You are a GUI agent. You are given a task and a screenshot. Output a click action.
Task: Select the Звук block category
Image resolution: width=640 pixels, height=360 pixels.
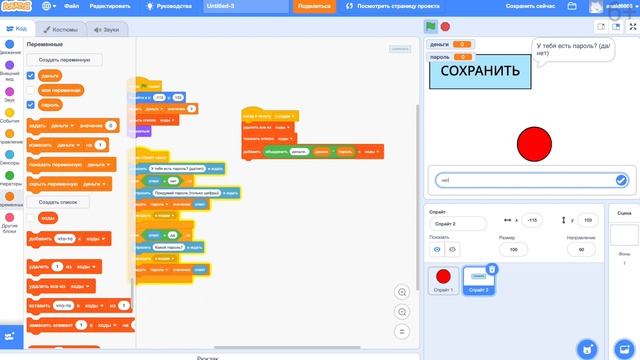click(x=10, y=94)
